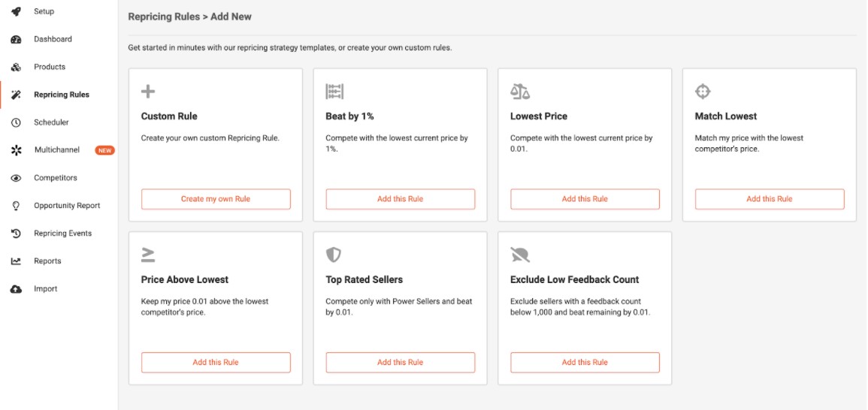Add the Price Above Lowest rule
Screen dimensions: 868x410
point(216,363)
